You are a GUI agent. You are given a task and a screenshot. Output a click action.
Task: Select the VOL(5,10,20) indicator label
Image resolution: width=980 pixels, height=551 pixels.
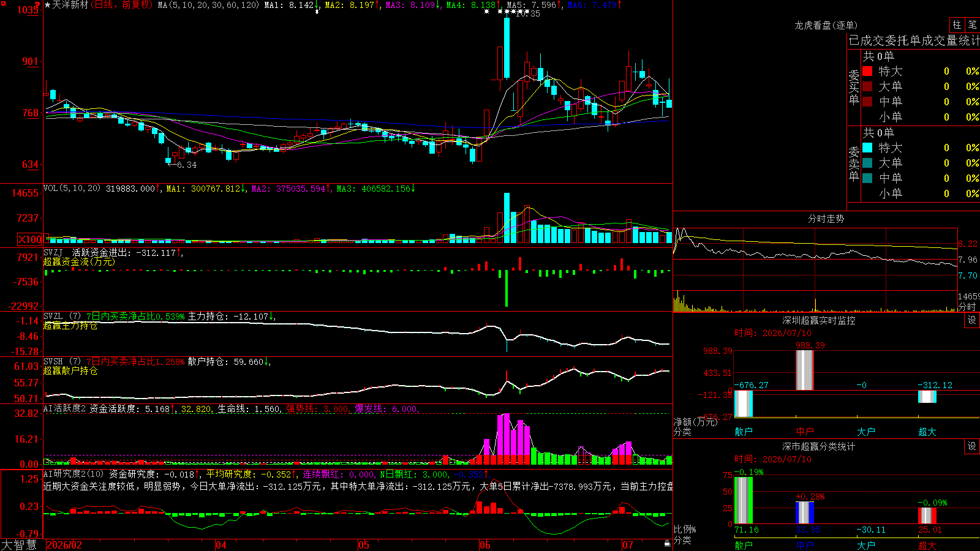click(72, 189)
